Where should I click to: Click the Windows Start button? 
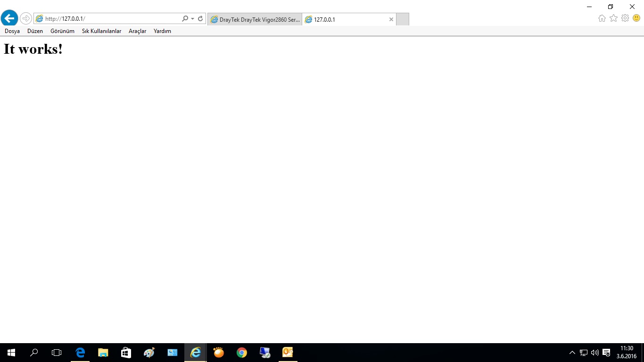pyautogui.click(x=11, y=353)
